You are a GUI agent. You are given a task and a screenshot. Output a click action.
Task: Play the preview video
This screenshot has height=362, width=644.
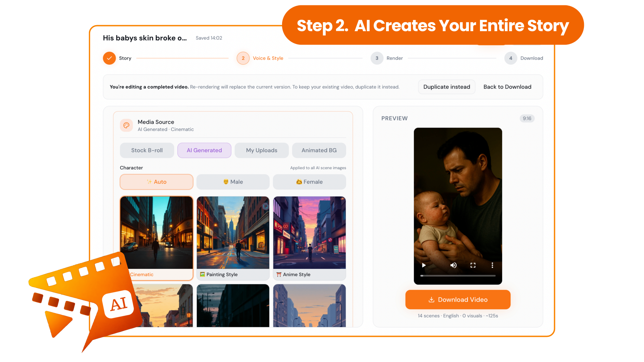[x=424, y=265]
